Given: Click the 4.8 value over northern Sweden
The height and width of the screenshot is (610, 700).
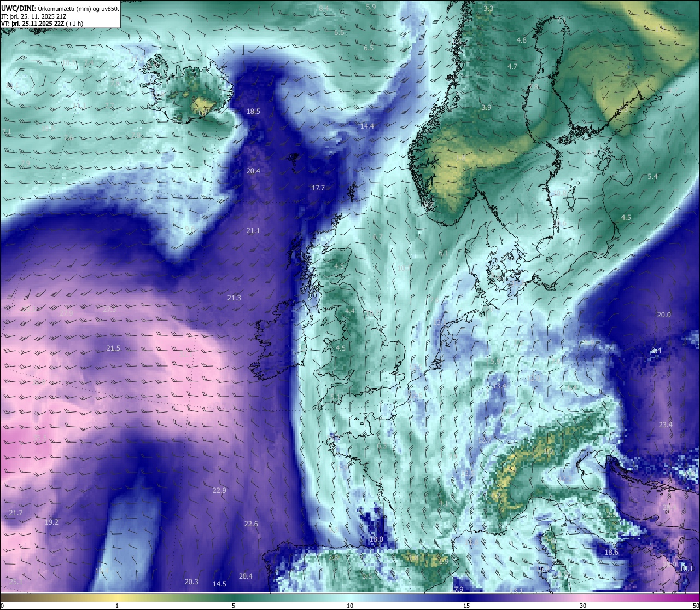Looking at the screenshot, I should click(522, 40).
